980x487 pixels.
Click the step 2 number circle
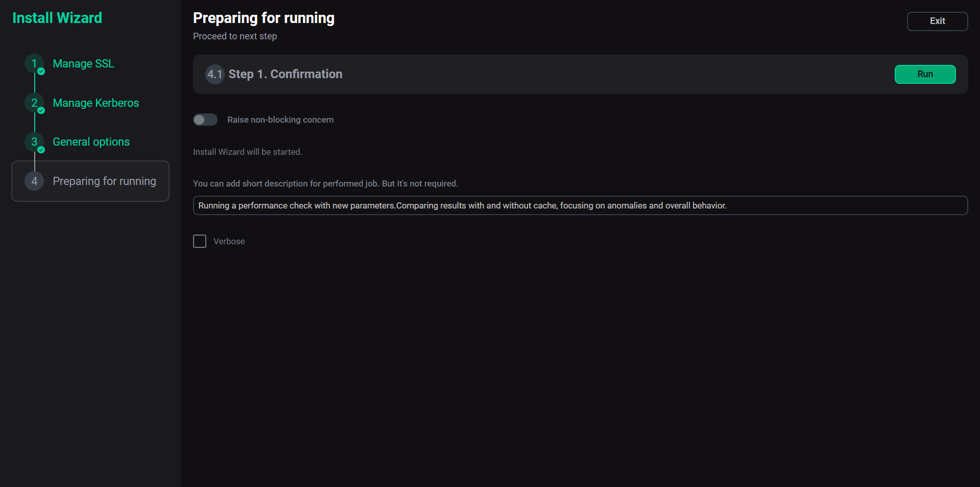pos(34,103)
